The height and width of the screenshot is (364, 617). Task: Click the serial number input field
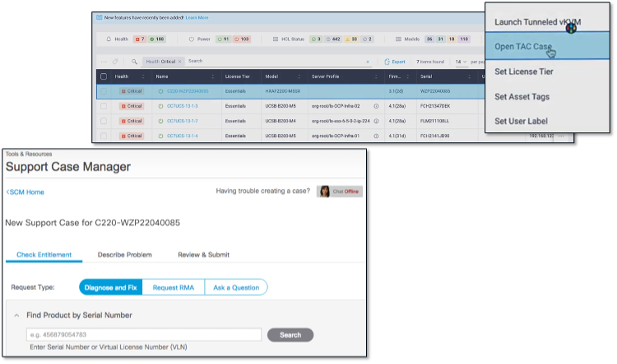click(144, 335)
